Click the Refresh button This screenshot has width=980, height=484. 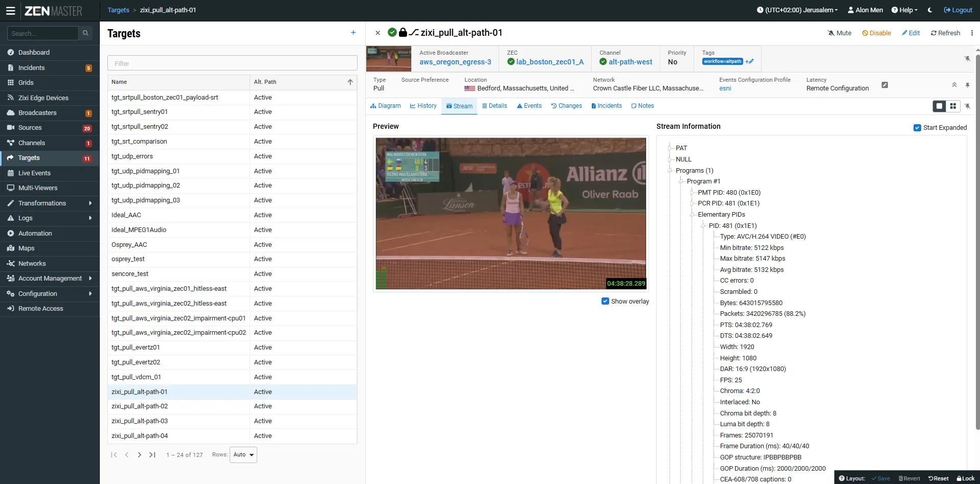945,33
